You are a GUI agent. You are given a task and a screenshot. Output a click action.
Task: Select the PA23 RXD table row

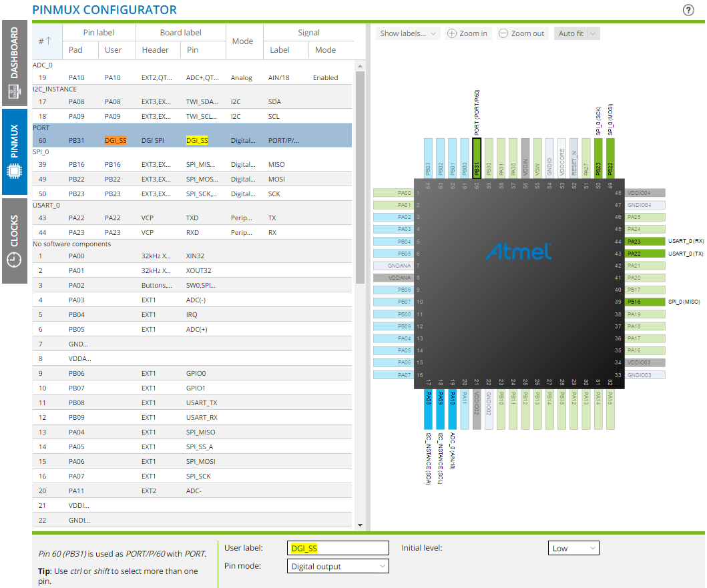pos(192,233)
